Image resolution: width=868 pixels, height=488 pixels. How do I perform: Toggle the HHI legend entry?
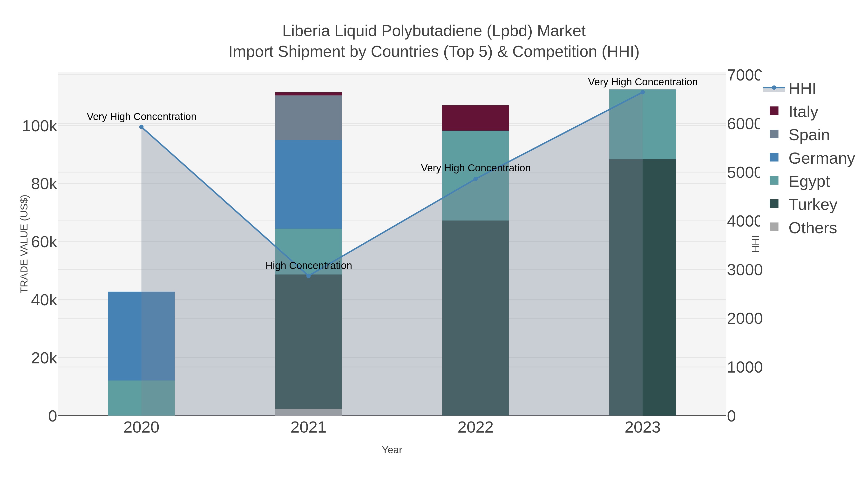[789, 88]
